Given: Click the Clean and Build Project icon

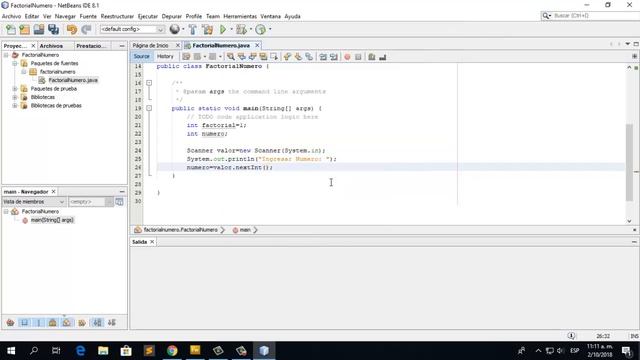Looking at the screenshot, I should (208, 29).
